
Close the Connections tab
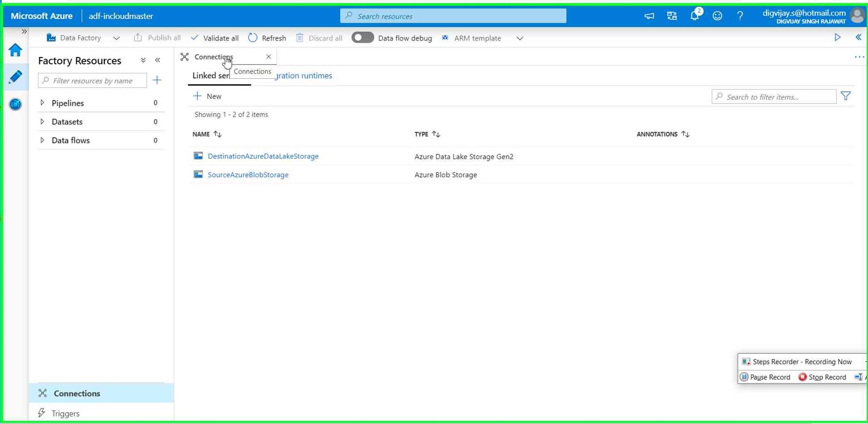[x=268, y=56]
